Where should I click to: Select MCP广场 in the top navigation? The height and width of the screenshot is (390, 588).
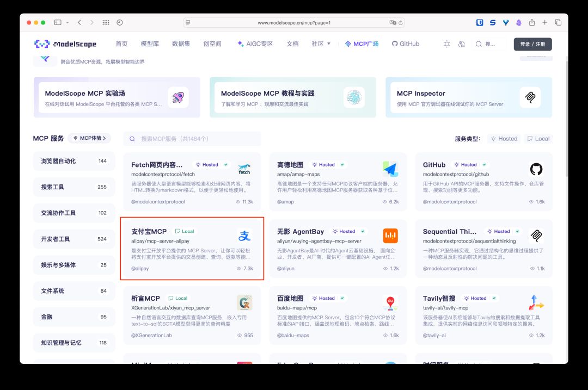point(362,44)
